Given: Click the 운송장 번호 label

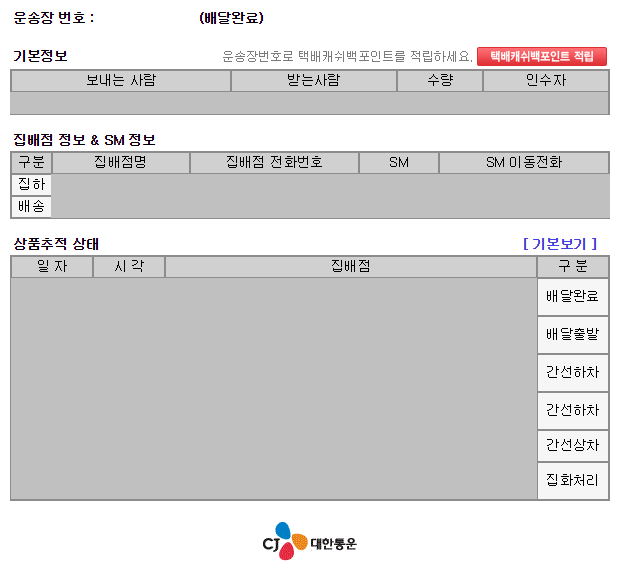Looking at the screenshot, I should click(x=54, y=18).
